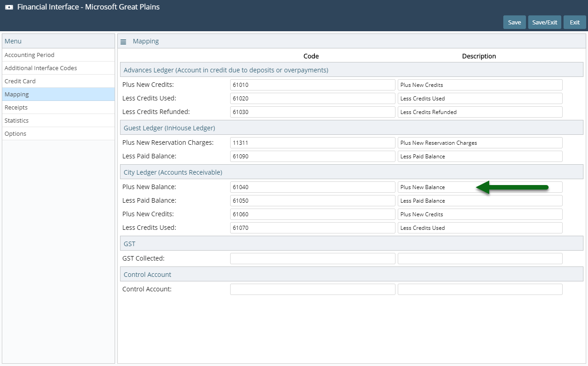
Task: Click City Ledger Plus New Credits code 61060
Action: click(313, 214)
